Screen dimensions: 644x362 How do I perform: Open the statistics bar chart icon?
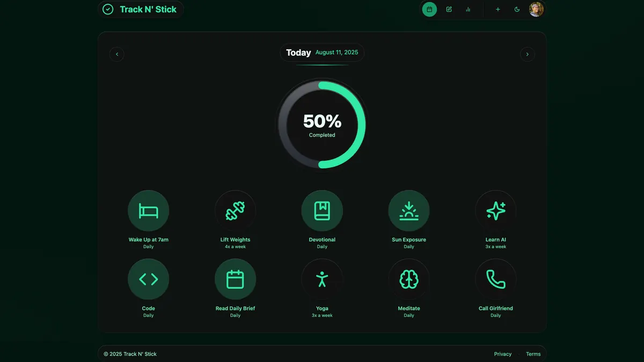(x=468, y=9)
